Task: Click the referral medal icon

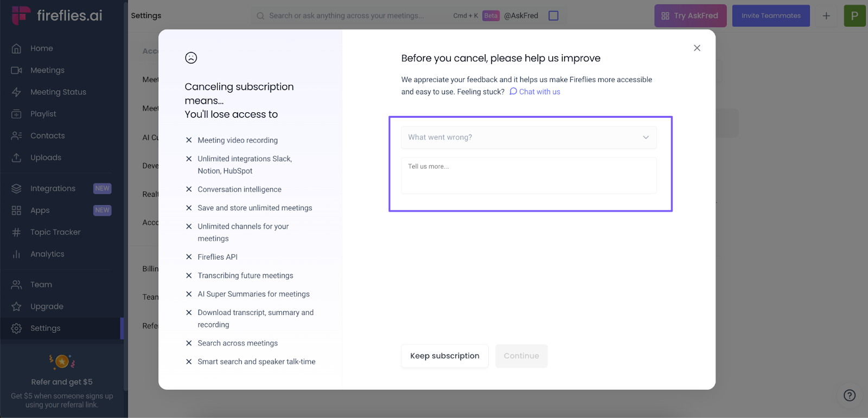Action: tap(62, 361)
